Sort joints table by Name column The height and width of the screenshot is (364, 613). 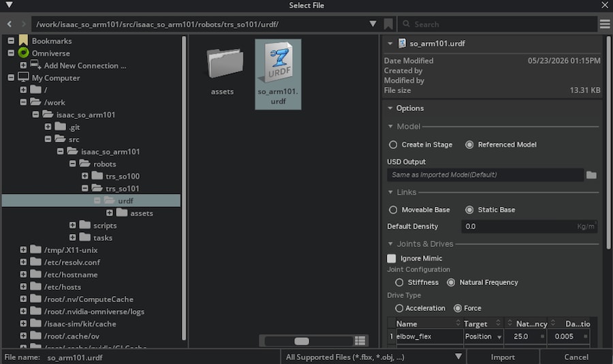coord(407,324)
